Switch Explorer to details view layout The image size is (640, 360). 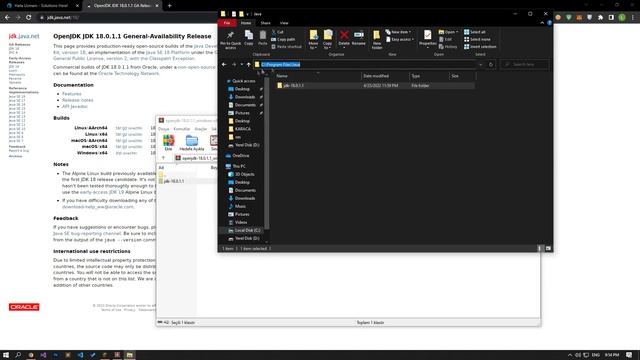click(540, 248)
